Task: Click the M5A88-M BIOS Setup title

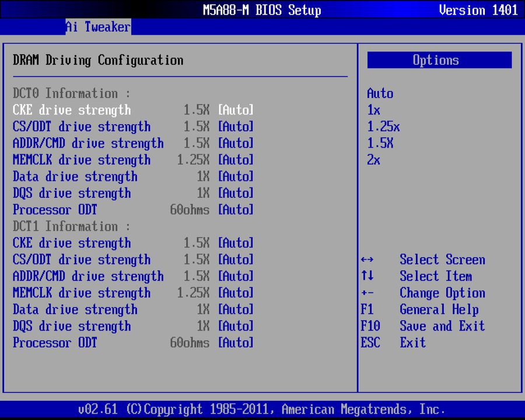Action: pos(262,10)
